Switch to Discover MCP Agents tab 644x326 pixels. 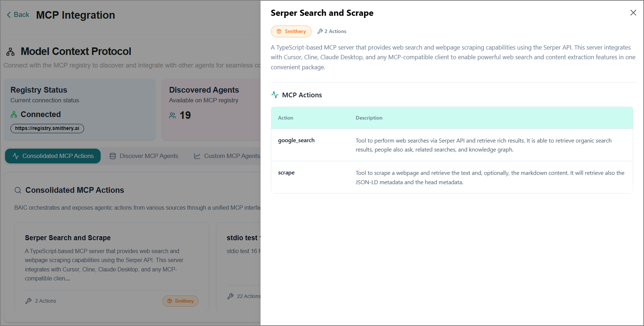144,156
